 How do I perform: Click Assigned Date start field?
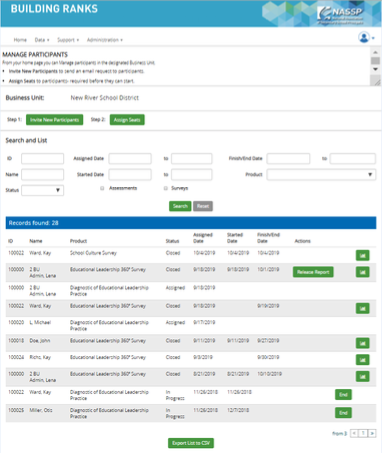click(130, 158)
